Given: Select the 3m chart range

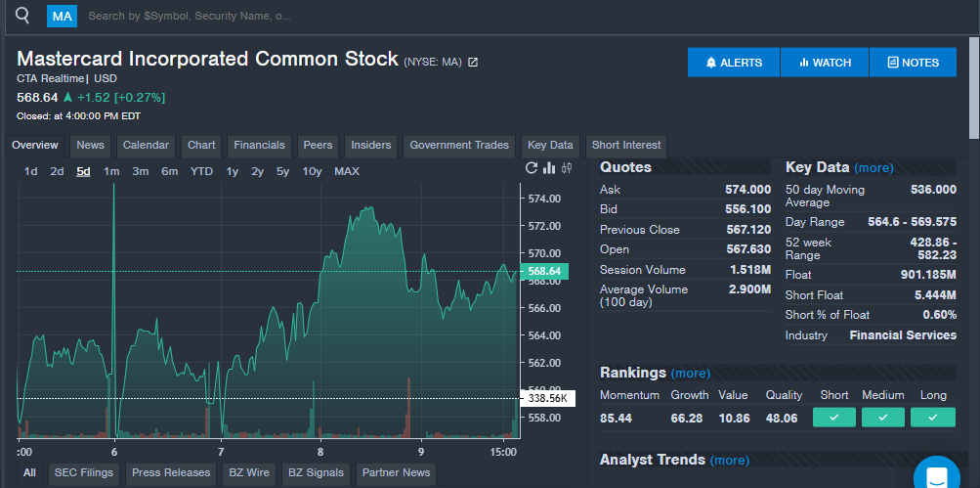Looking at the screenshot, I should click(x=140, y=171).
